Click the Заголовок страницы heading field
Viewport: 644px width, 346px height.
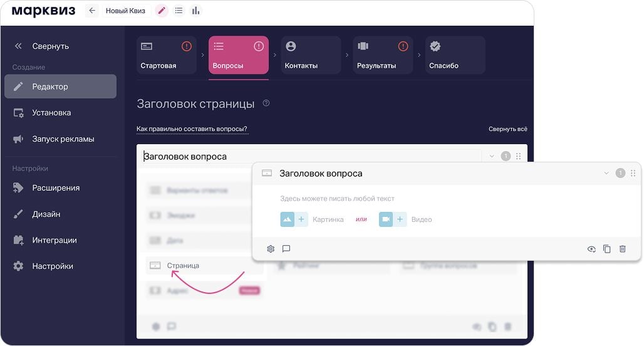point(195,103)
